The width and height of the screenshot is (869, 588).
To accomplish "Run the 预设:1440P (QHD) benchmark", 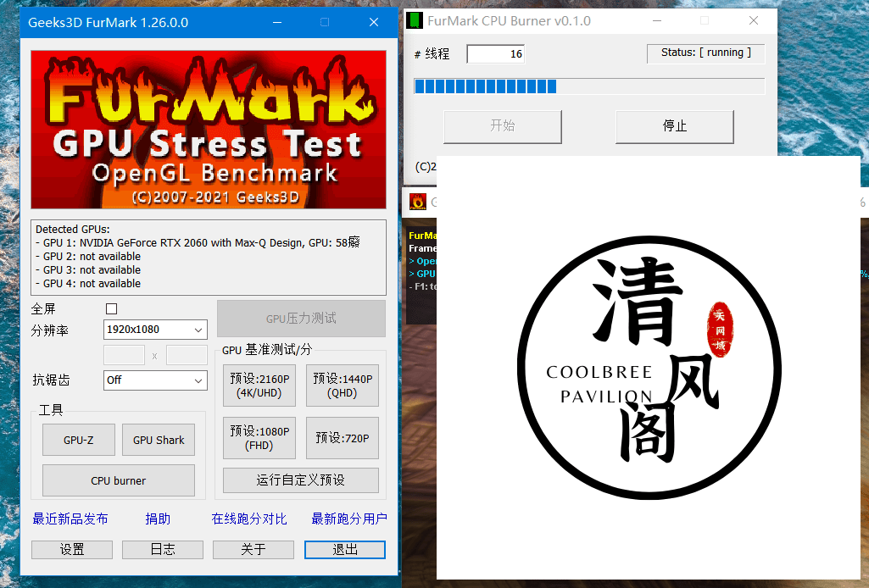I will point(343,386).
